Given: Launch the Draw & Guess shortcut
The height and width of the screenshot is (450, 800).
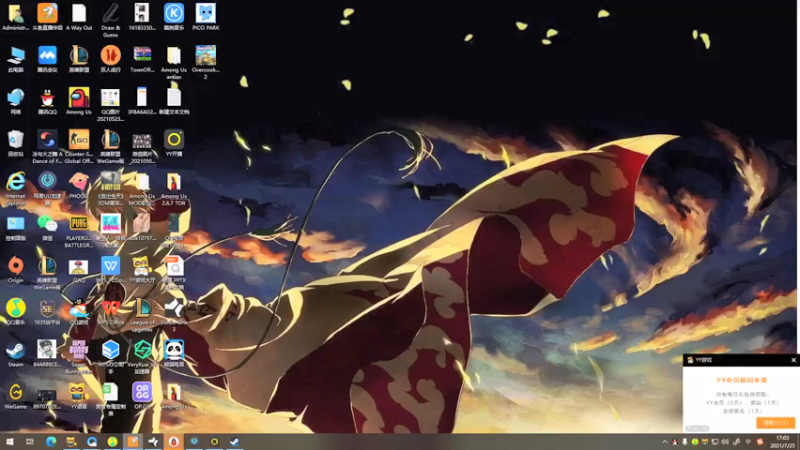Looking at the screenshot, I should coord(111,20).
